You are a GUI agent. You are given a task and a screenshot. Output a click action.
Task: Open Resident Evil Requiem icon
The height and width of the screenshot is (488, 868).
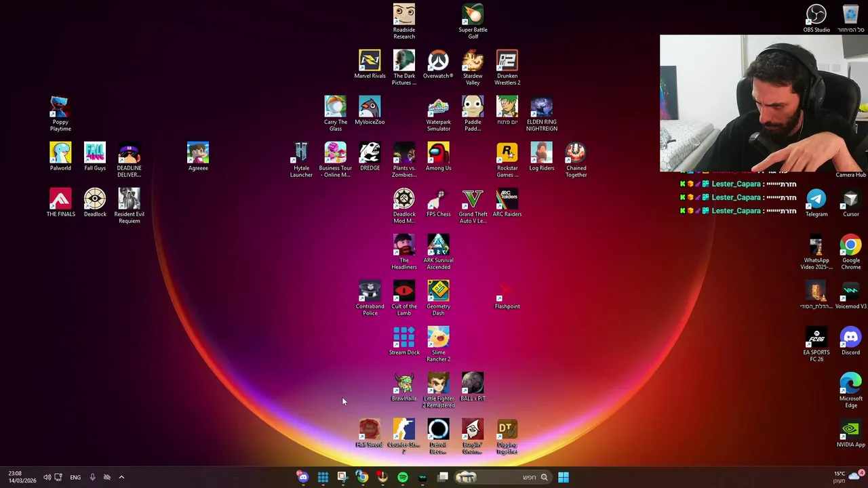(129, 205)
